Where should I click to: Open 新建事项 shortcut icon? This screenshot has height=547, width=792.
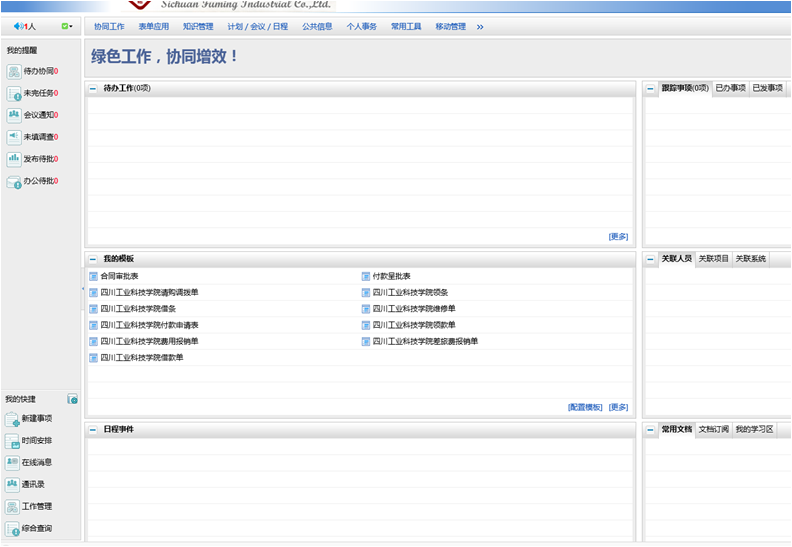click(x=12, y=419)
